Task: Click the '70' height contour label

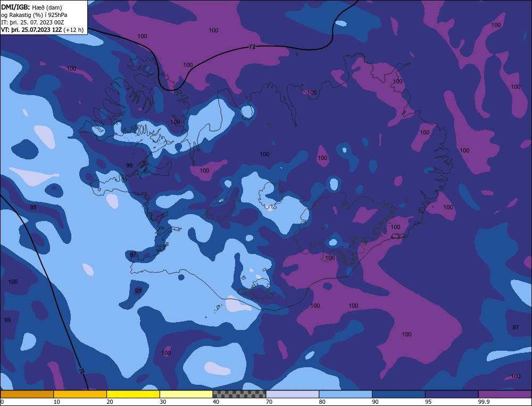Action: (81, 370)
